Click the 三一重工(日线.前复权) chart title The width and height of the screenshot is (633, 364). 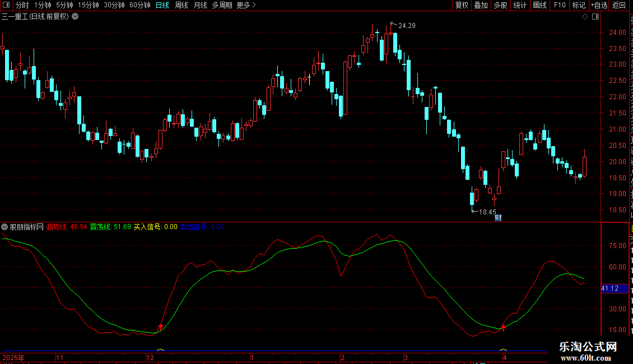tap(35, 17)
